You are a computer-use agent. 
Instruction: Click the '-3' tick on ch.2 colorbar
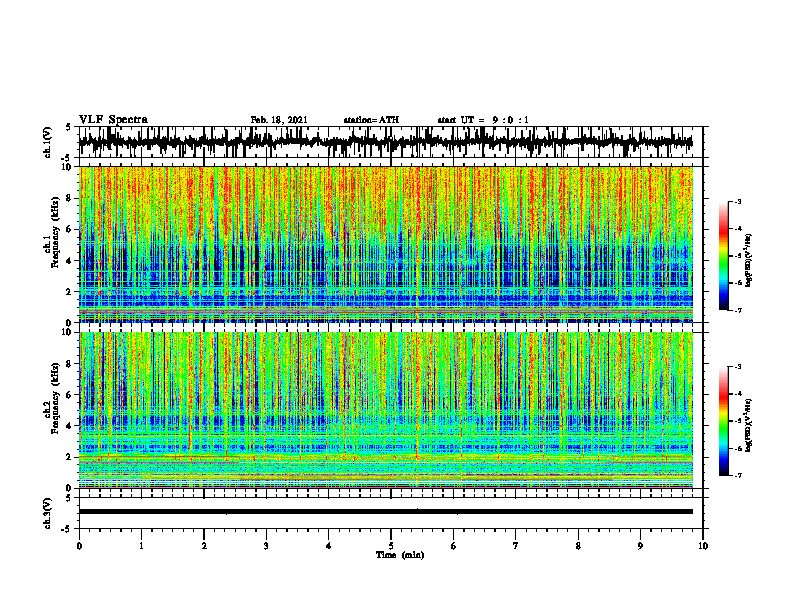point(738,367)
